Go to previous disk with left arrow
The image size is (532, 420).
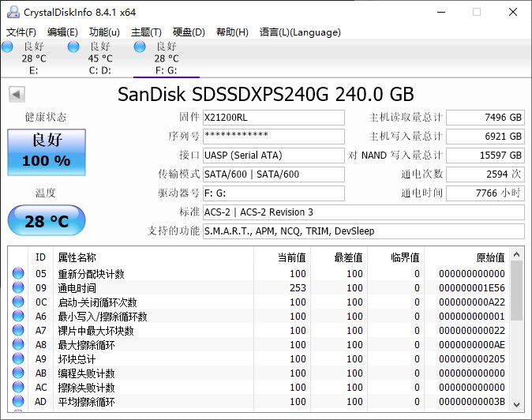click(17, 94)
